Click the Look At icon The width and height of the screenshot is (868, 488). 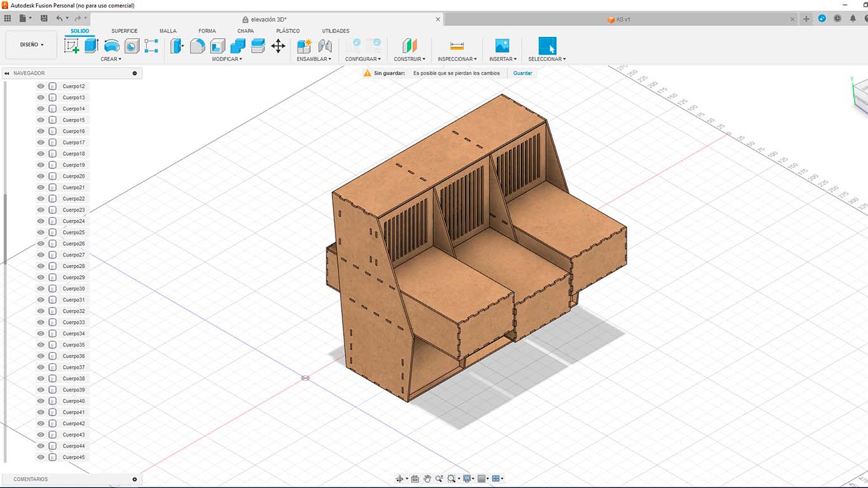(x=415, y=478)
